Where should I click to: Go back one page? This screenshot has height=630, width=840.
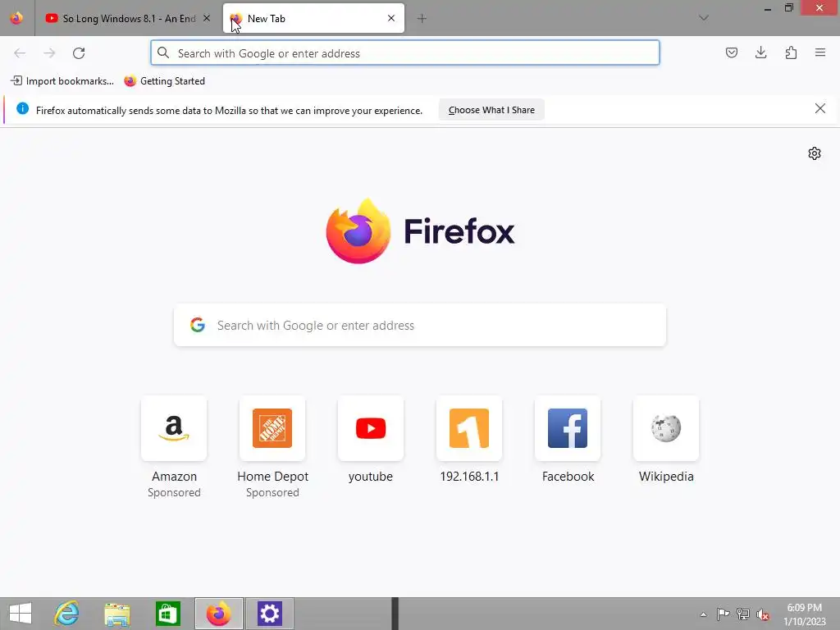(20, 53)
